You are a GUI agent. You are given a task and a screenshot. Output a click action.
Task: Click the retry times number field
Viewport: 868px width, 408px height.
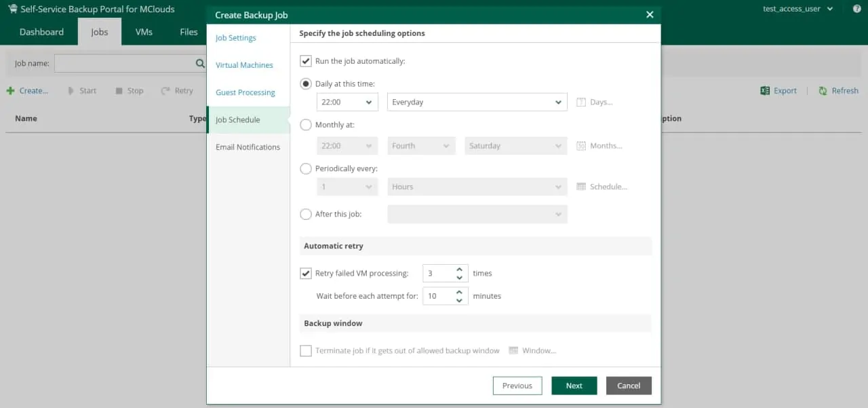click(438, 274)
